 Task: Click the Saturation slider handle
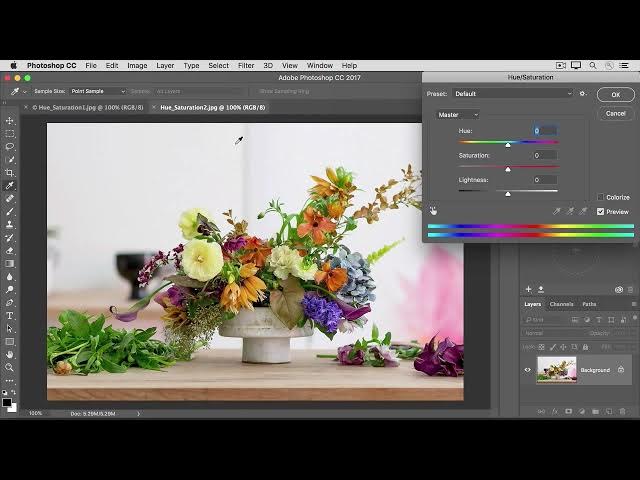coord(507,169)
